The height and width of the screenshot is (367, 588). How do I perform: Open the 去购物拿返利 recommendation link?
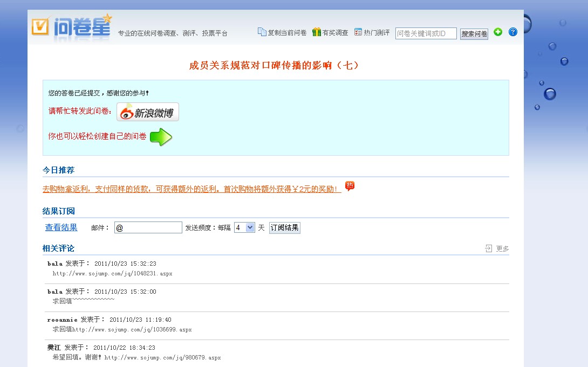(x=192, y=189)
